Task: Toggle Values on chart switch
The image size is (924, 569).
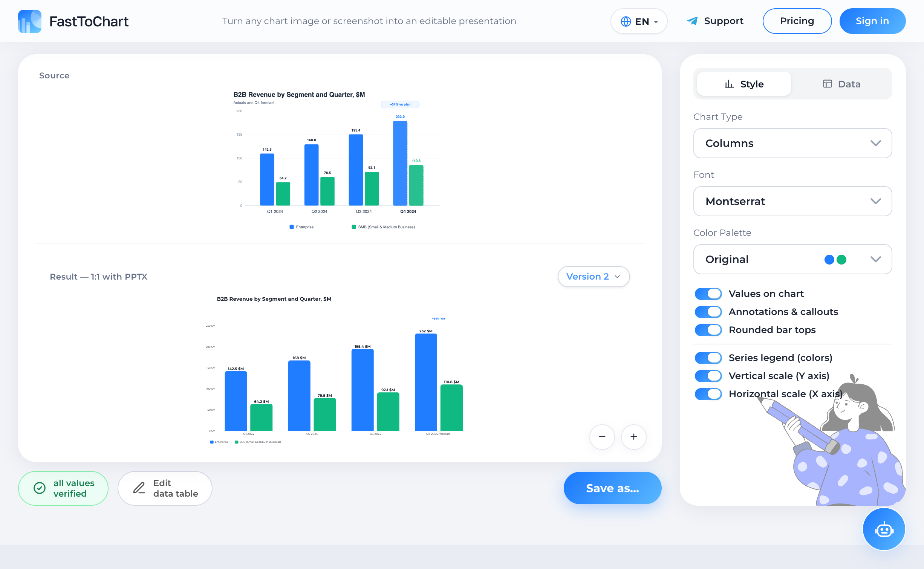Action: [708, 294]
